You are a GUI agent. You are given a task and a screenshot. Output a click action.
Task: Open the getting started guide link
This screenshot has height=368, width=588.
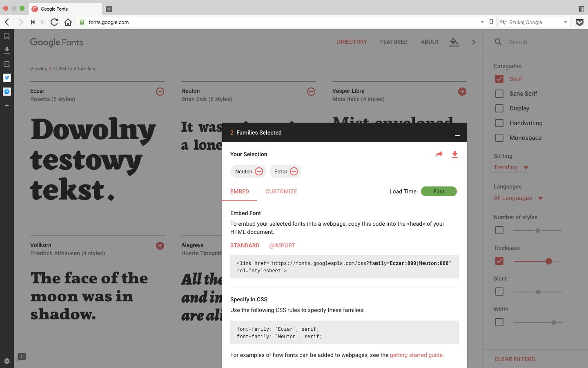[416, 355]
